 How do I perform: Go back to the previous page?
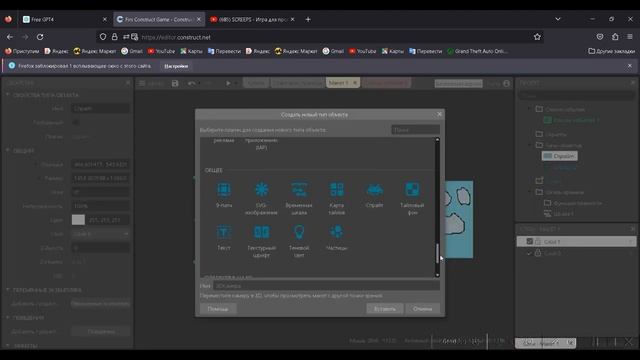[x=10, y=37]
